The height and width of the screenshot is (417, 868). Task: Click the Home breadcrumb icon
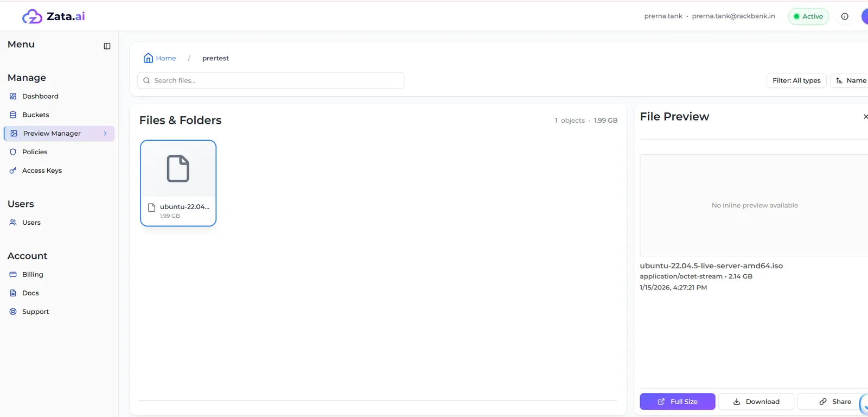tap(148, 58)
